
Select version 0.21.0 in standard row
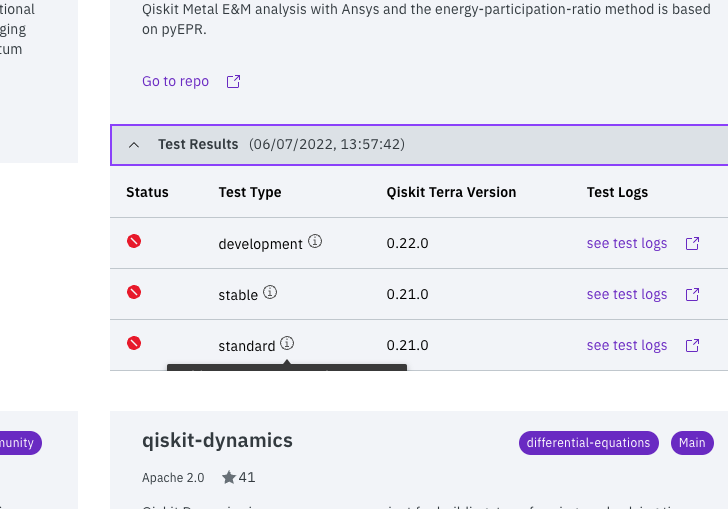pyautogui.click(x=408, y=346)
